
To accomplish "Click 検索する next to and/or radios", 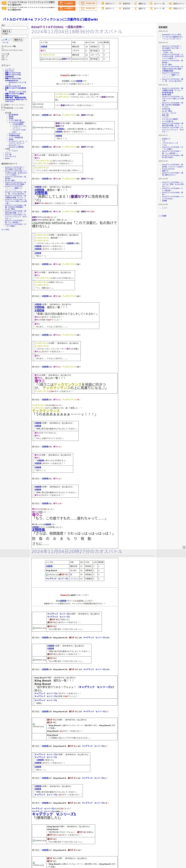I will pyautogui.click(x=18, y=40).
